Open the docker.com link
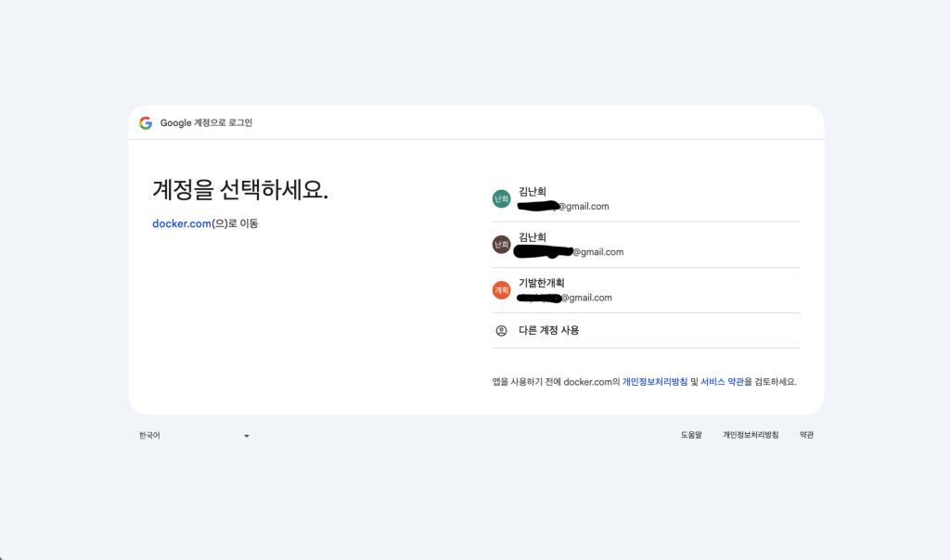This screenshot has height=560, width=950. (x=182, y=223)
